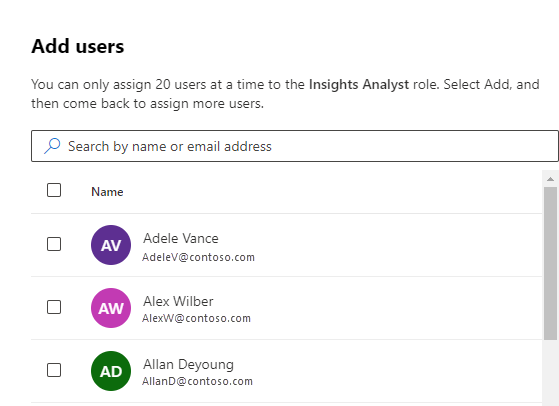Check the select-all checkbox beside Name
The height and width of the screenshot is (406, 559).
54,190
